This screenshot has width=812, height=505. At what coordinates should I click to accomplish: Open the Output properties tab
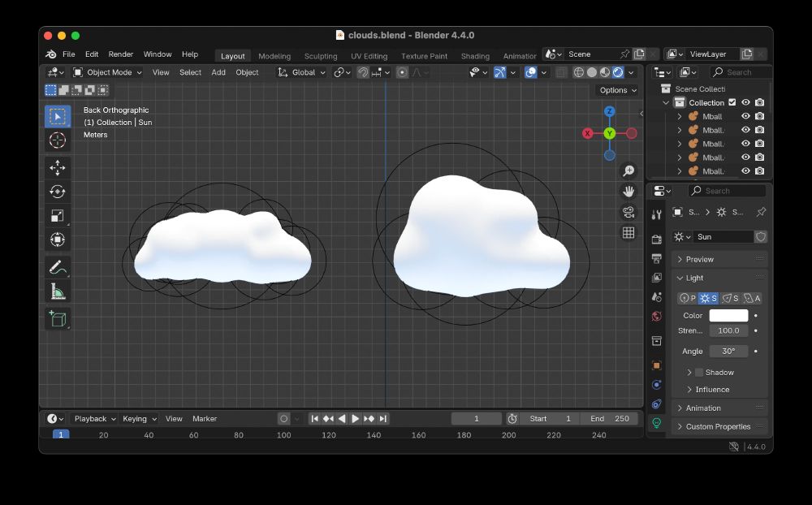coord(657,258)
